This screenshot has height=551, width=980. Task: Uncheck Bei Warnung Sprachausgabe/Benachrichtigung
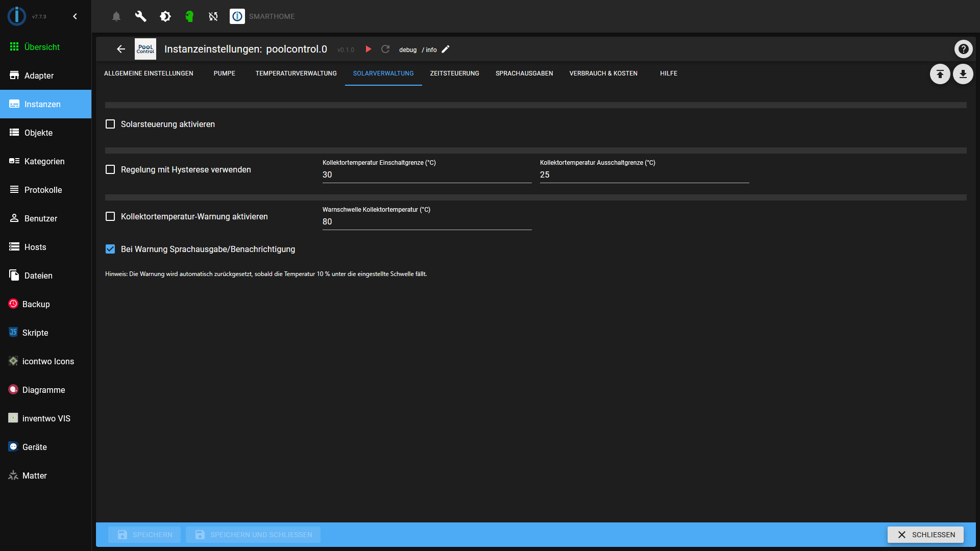pyautogui.click(x=110, y=249)
